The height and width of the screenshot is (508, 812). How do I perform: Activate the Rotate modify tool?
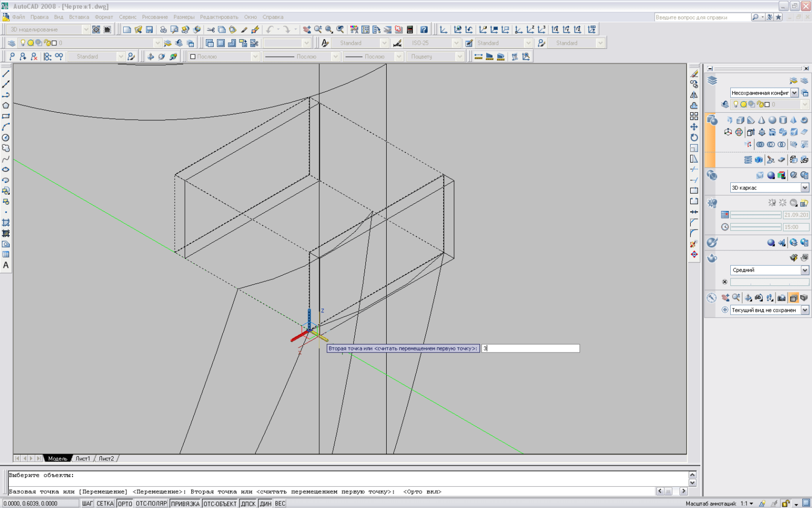694,138
